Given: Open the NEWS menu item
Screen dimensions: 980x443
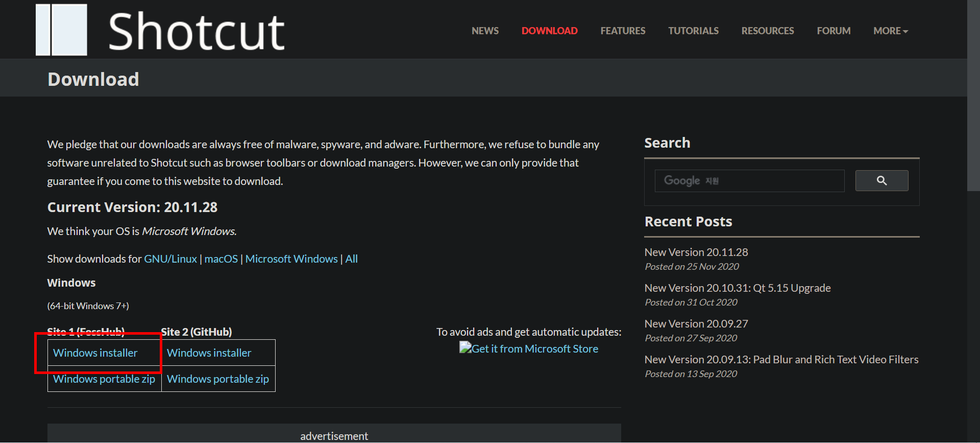Looking at the screenshot, I should click(x=485, y=31).
